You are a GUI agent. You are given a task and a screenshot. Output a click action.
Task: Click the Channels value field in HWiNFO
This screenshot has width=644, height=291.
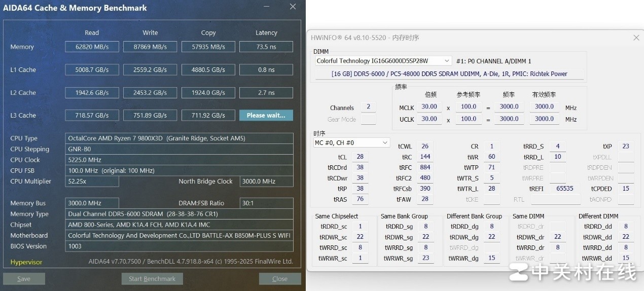pyautogui.click(x=368, y=107)
